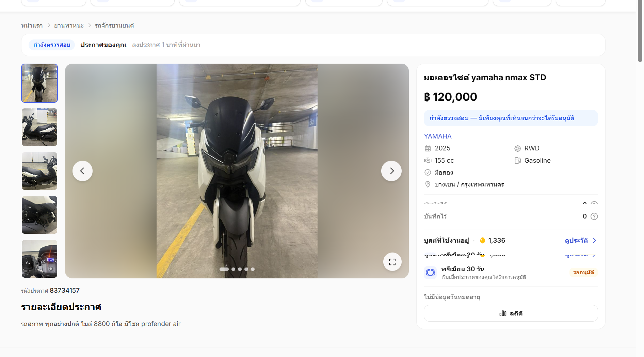Click the fuel pump icon beside Gasoline
The image size is (644, 357).
click(x=518, y=160)
